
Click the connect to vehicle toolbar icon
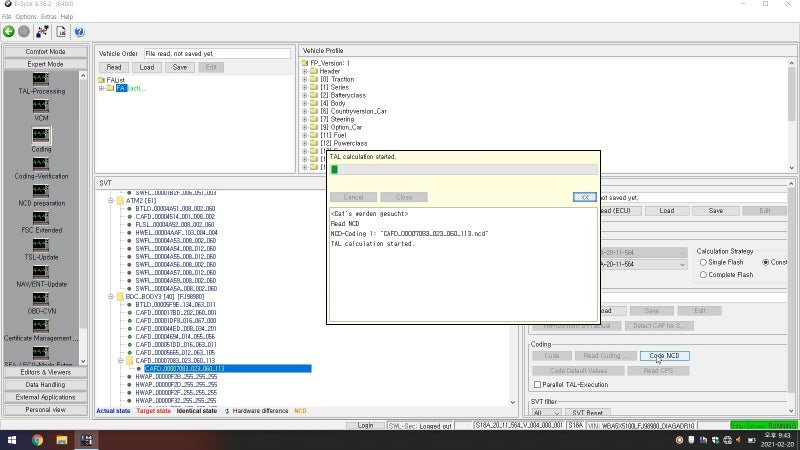(42, 32)
